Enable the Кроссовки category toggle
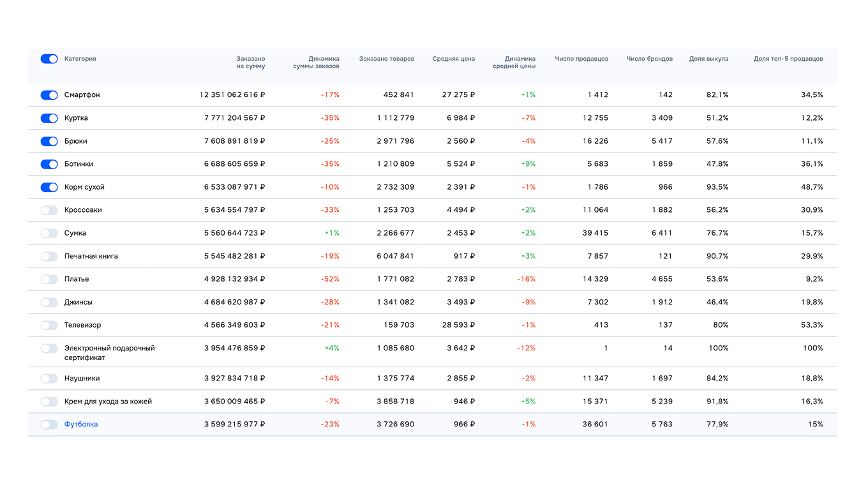The image size is (868, 482). pos(49,210)
